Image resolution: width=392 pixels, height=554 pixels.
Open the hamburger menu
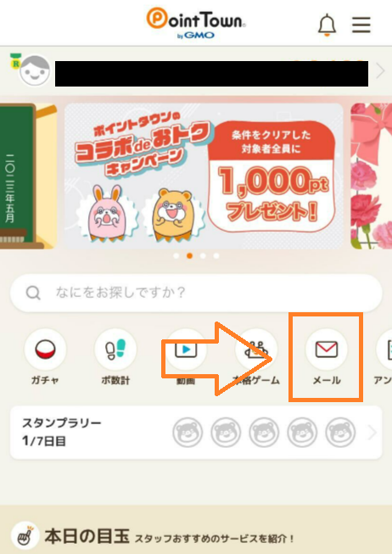coord(361,25)
